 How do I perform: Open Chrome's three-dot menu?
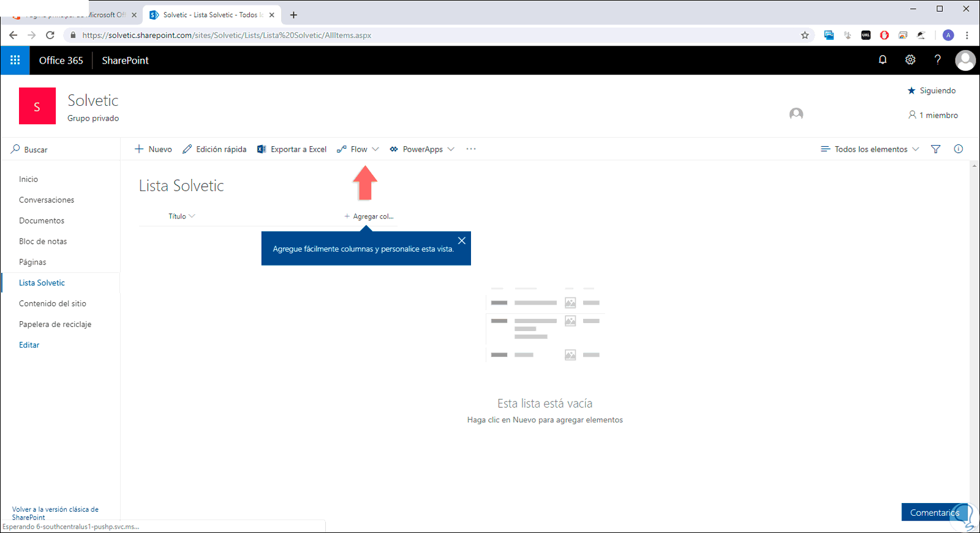[967, 35]
